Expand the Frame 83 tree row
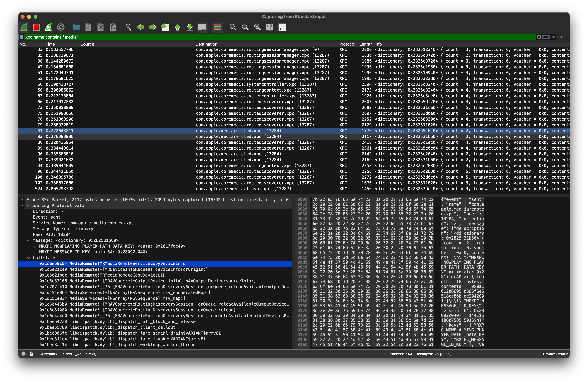Image resolution: width=588 pixels, height=382 pixels. [22, 200]
